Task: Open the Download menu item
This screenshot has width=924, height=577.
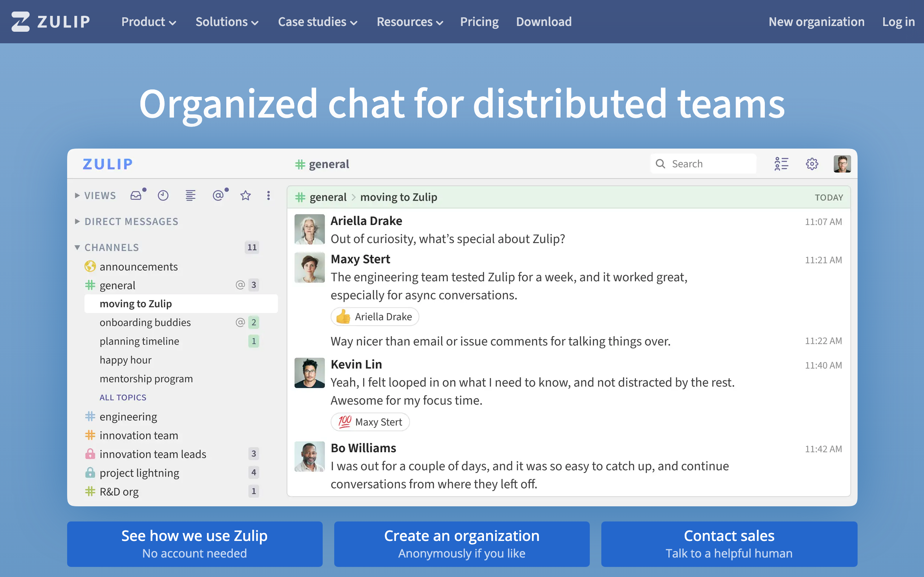Action: click(x=544, y=22)
